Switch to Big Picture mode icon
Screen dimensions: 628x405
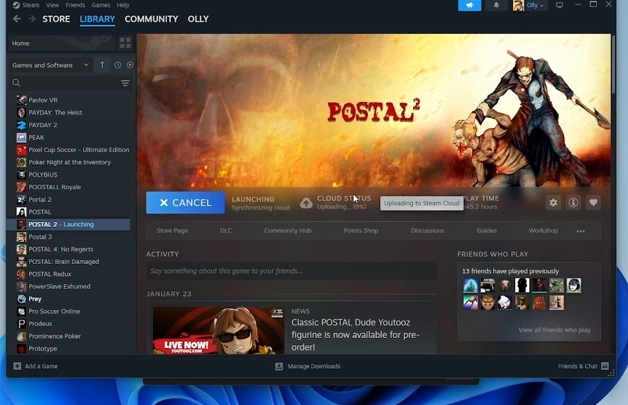559,5
